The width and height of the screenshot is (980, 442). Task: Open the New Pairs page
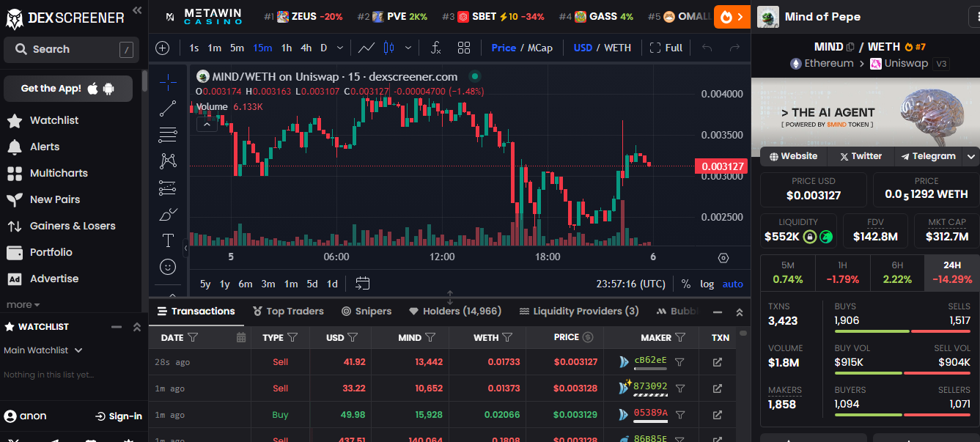click(55, 199)
